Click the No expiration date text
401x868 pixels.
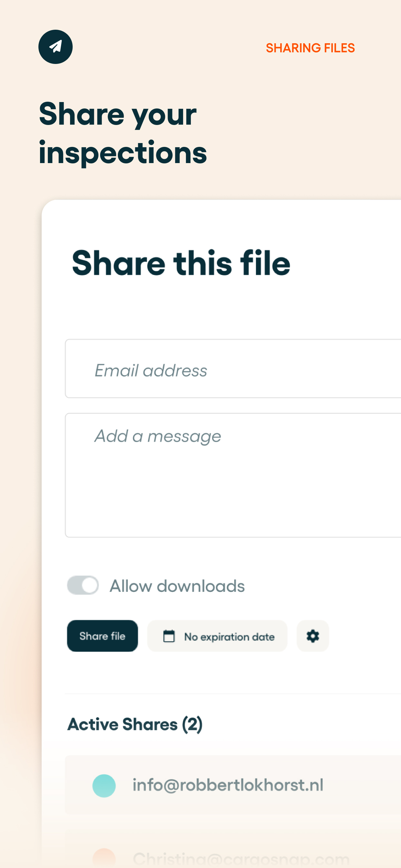coord(229,636)
